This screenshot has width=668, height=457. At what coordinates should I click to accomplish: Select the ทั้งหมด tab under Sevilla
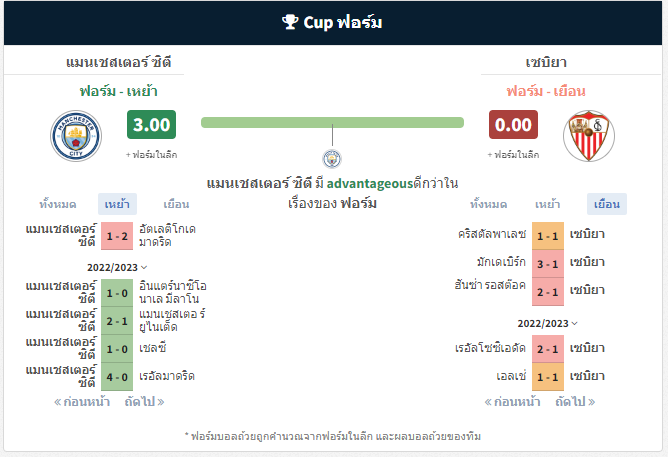pyautogui.click(x=489, y=204)
